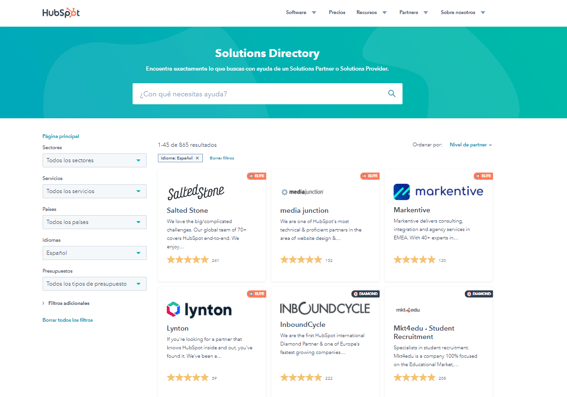Click the Salted Stone logo
Viewport: 567px width, 397px height.
[196, 192]
